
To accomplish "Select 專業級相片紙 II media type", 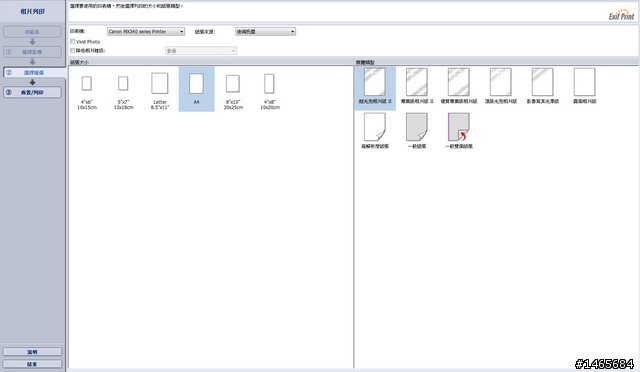I will (x=417, y=86).
